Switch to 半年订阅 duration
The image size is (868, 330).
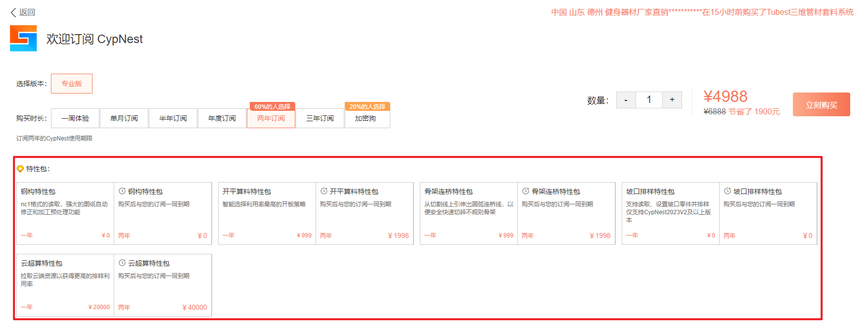click(x=173, y=118)
